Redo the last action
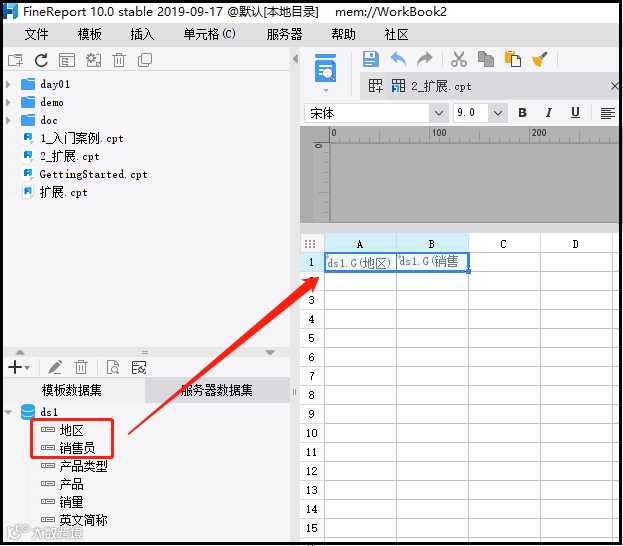623x546 pixels. (425, 59)
